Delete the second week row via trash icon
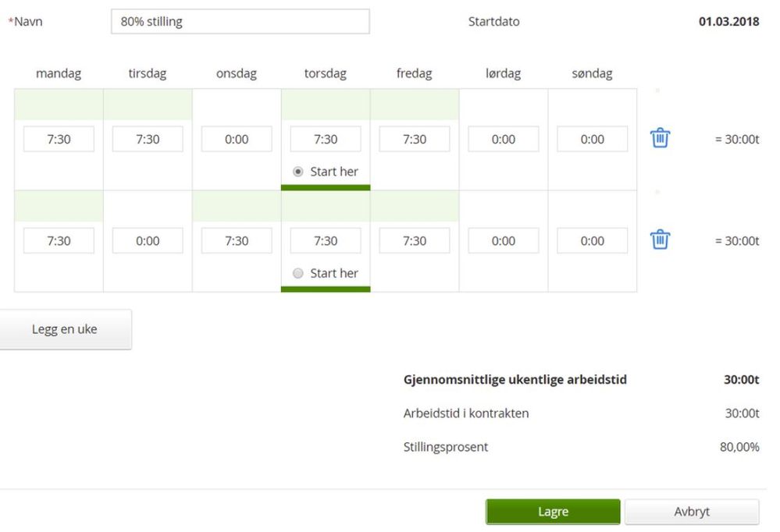 [x=660, y=239]
